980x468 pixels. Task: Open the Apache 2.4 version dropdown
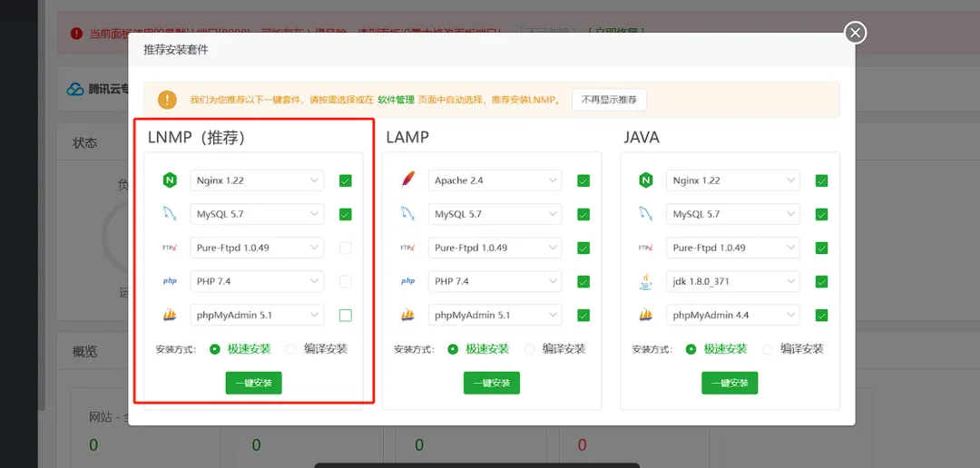495,180
